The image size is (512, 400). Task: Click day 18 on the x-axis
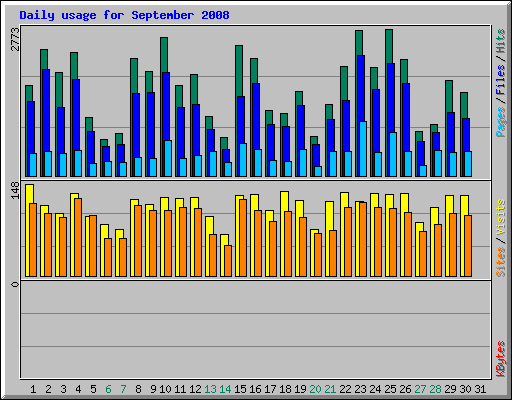point(285,389)
